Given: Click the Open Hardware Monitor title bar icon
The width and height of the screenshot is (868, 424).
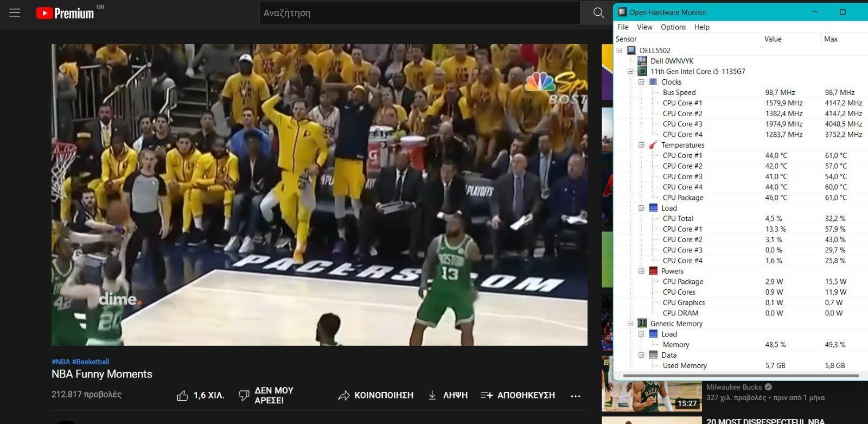Looking at the screenshot, I should point(622,12).
